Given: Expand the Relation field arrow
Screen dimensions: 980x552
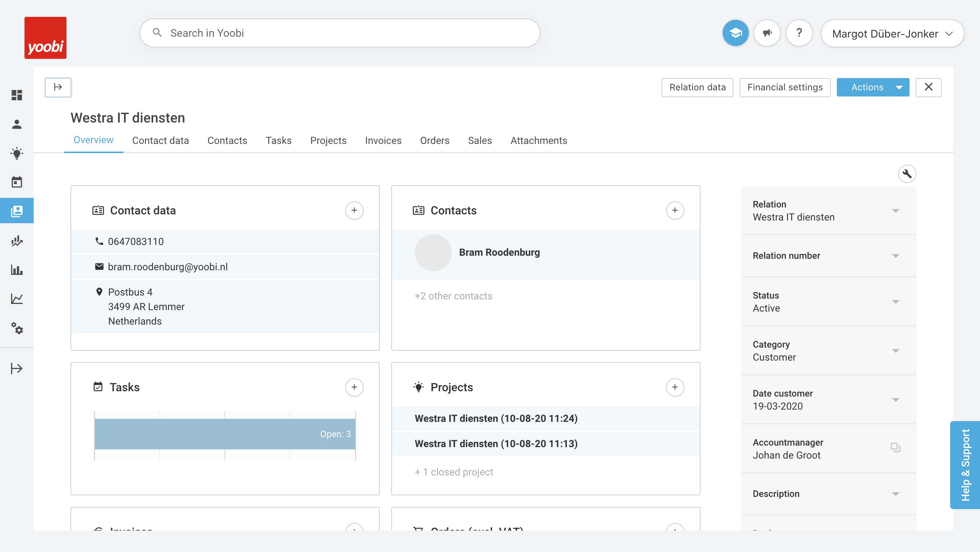Looking at the screenshot, I should coord(895,211).
